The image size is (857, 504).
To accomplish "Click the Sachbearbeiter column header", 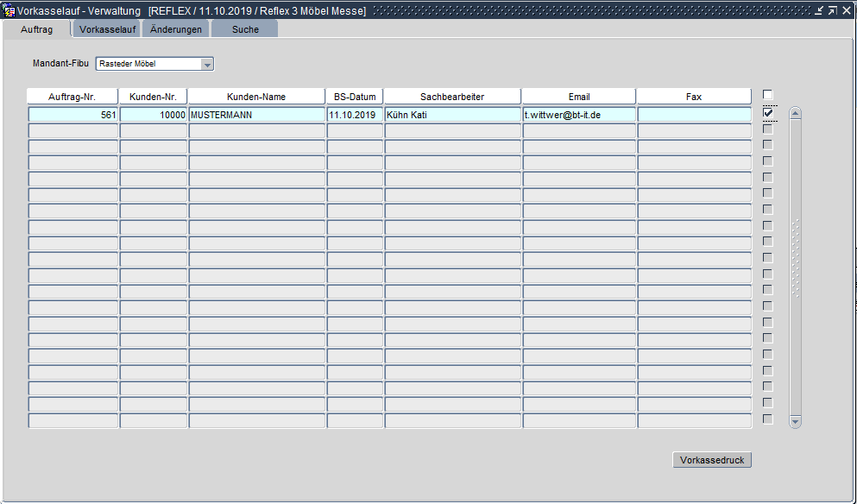I will tap(452, 97).
